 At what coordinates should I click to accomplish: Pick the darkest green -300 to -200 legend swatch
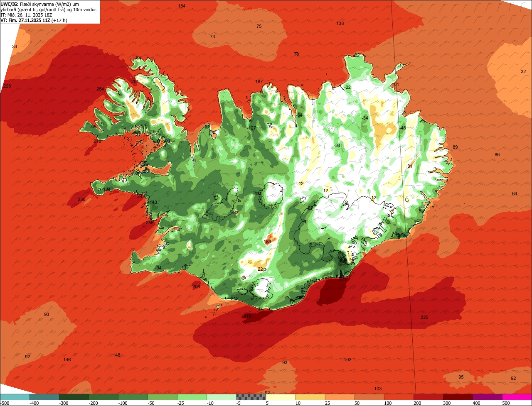(x=74, y=397)
